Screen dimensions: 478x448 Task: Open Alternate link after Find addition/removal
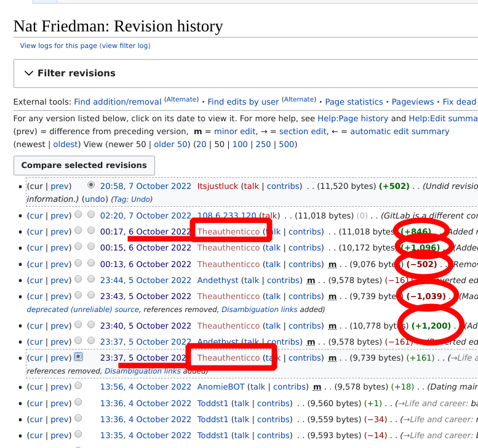click(x=181, y=100)
